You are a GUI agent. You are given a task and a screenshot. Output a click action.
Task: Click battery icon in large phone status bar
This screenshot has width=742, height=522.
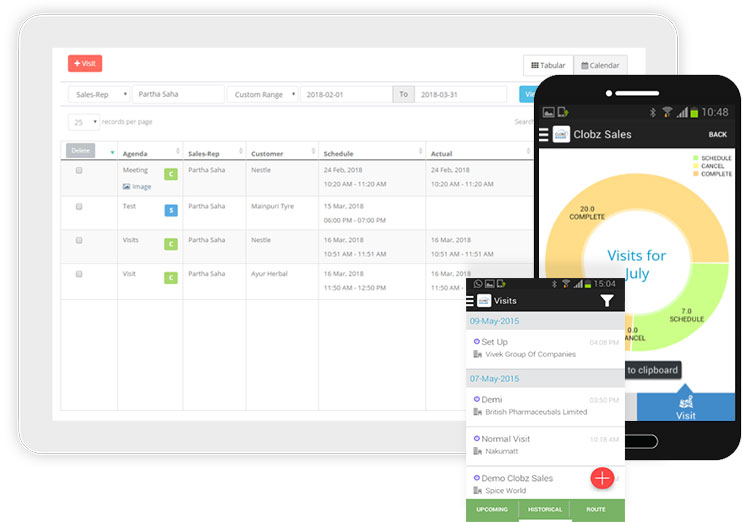tap(694, 113)
